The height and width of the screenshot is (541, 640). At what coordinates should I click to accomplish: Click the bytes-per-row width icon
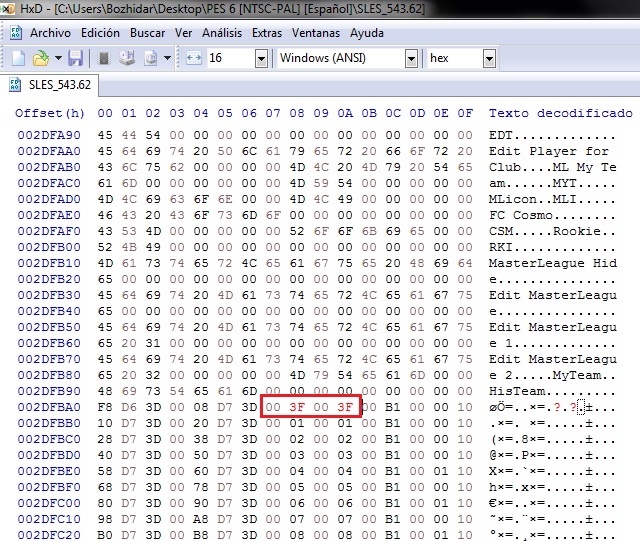coord(194,58)
